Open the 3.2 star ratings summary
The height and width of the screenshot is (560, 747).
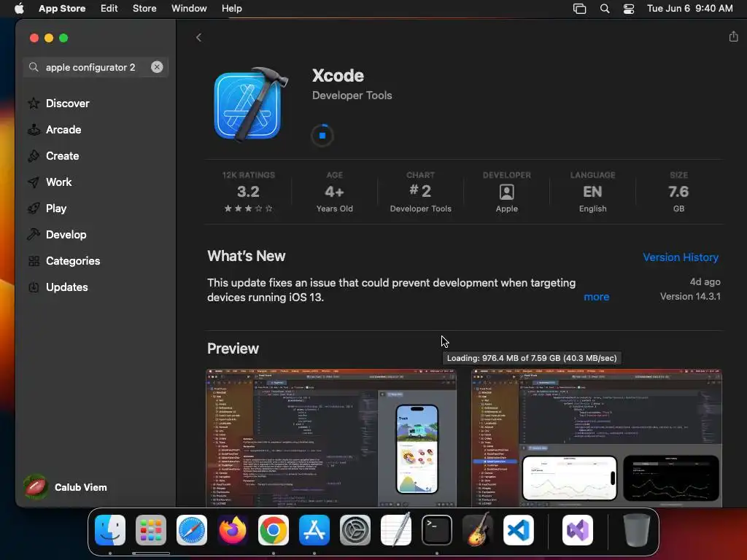(x=248, y=192)
